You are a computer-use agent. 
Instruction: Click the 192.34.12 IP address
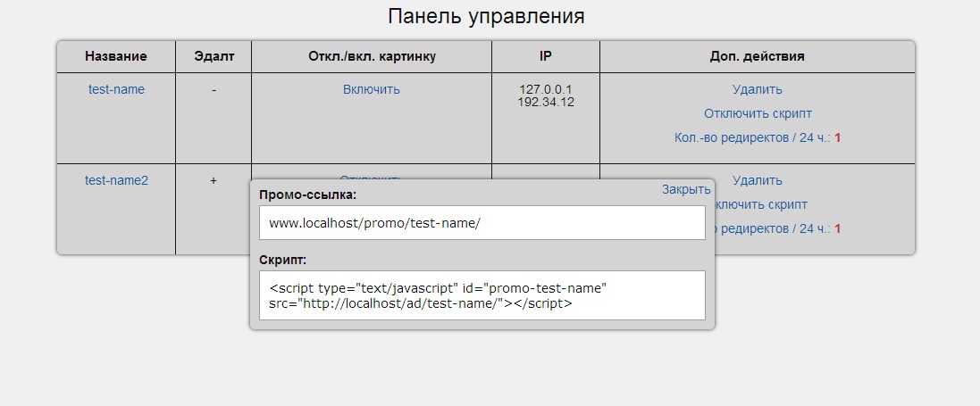pyautogui.click(x=545, y=102)
